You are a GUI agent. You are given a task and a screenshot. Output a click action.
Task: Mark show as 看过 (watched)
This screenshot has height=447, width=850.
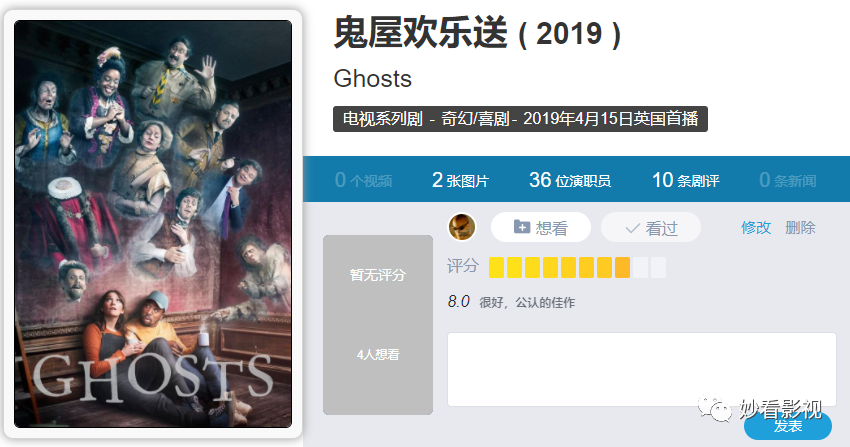pyautogui.click(x=651, y=227)
